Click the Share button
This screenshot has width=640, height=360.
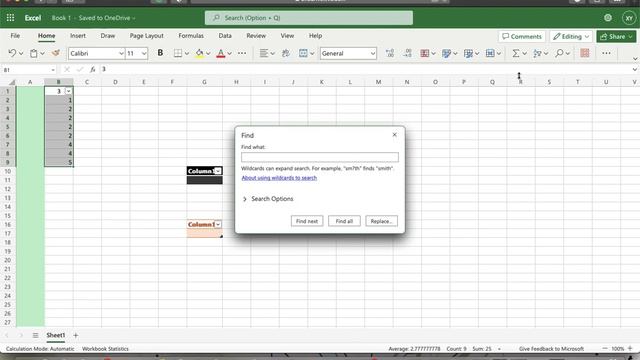(616, 36)
